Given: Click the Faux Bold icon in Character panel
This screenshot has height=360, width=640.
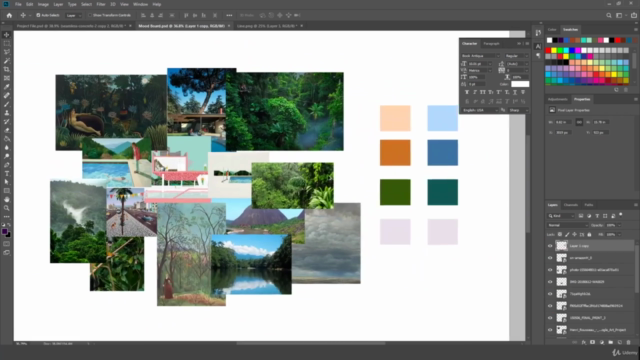Looking at the screenshot, I should [467, 92].
